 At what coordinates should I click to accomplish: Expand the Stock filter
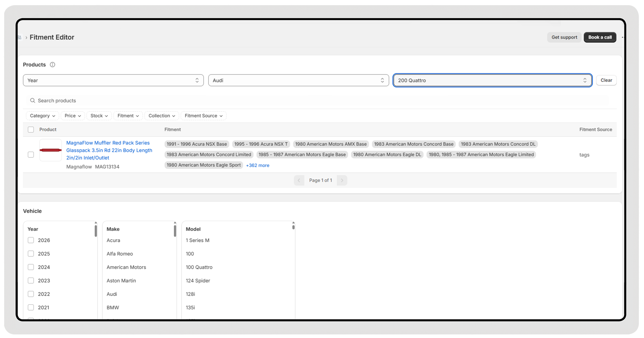99,116
